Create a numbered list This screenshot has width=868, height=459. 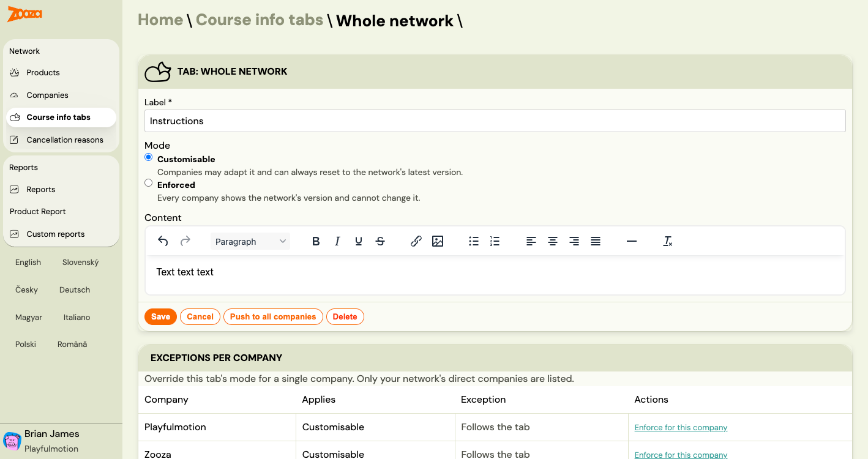[495, 241]
